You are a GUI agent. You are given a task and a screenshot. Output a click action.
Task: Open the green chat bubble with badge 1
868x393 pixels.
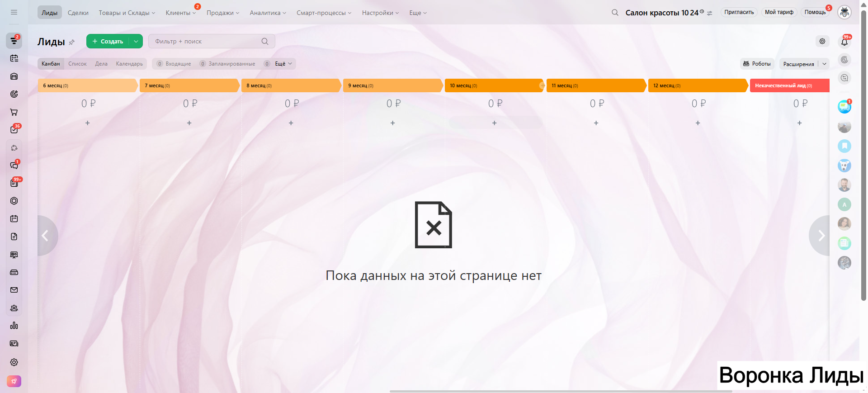pyautogui.click(x=844, y=107)
